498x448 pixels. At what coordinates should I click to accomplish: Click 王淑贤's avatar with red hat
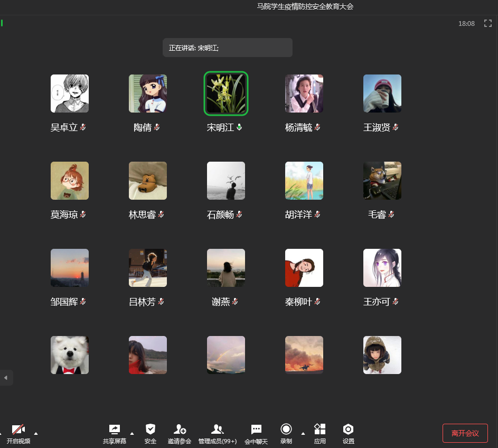click(x=382, y=94)
